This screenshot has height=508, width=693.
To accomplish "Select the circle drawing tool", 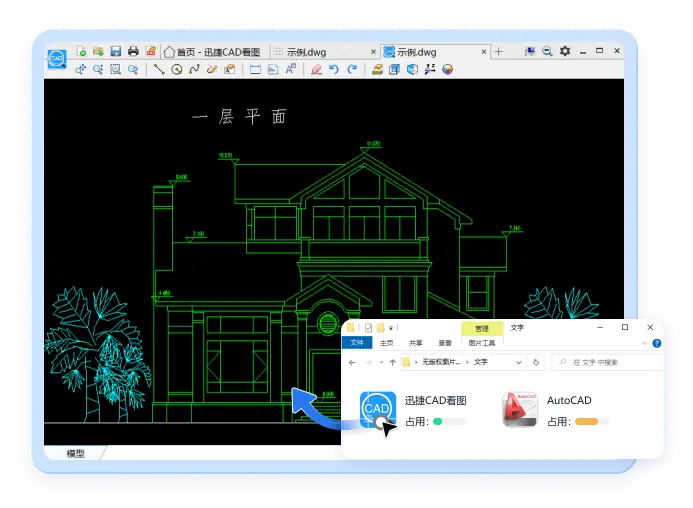I will [x=177, y=69].
